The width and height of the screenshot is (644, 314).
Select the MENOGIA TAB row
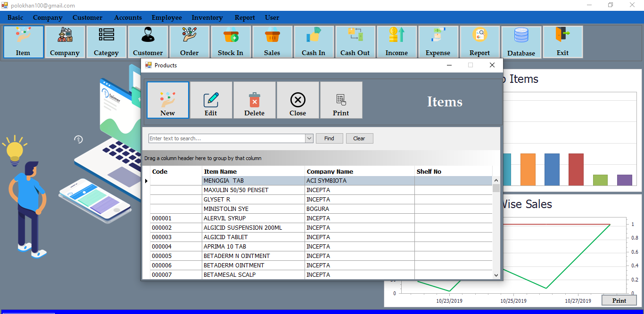[x=321, y=181]
